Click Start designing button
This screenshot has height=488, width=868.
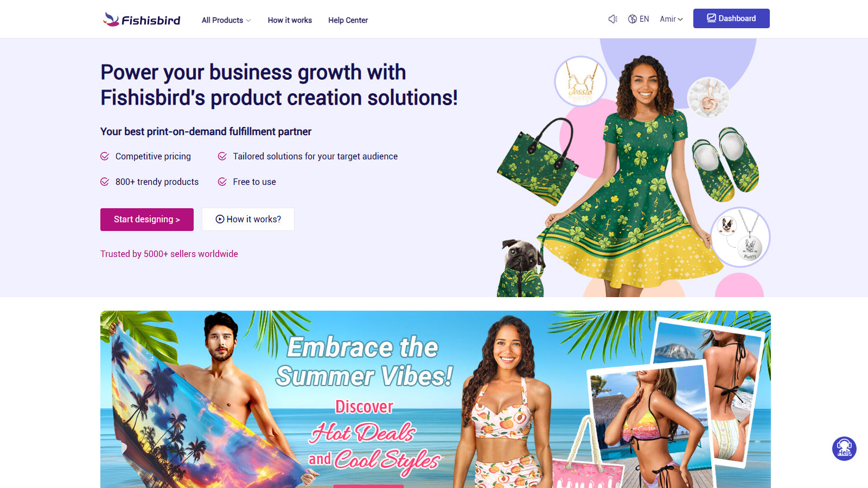pyautogui.click(x=147, y=220)
